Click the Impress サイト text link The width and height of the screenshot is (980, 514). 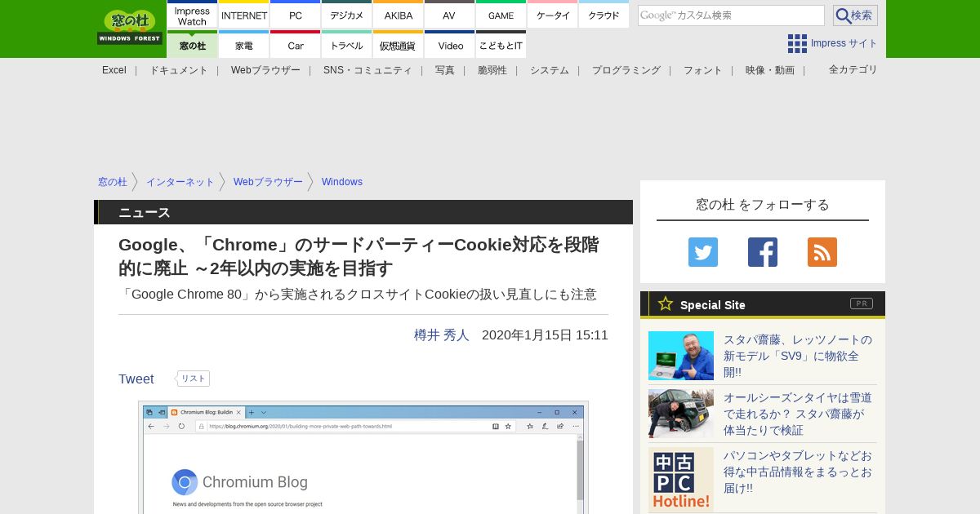click(x=844, y=43)
